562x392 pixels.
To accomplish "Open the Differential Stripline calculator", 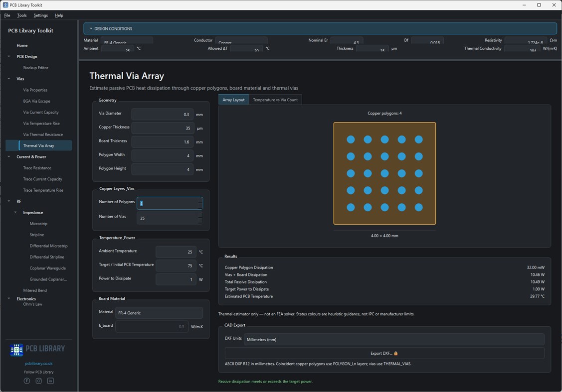I will pyautogui.click(x=47, y=257).
